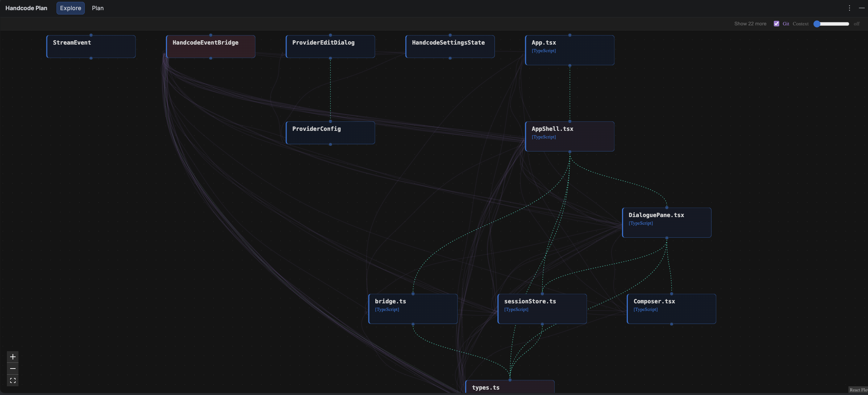868x395 pixels.
Task: Open the vertical three-dots options menu
Action: pos(849,8)
